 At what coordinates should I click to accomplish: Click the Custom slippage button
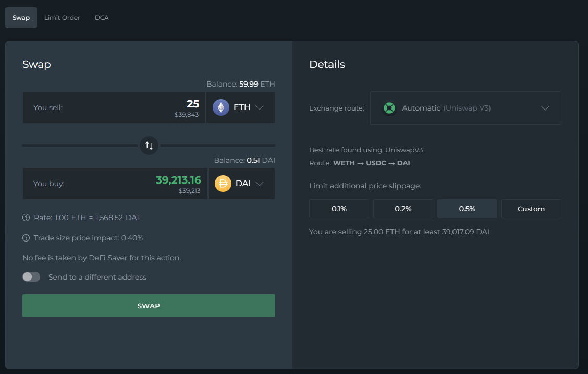click(x=531, y=209)
